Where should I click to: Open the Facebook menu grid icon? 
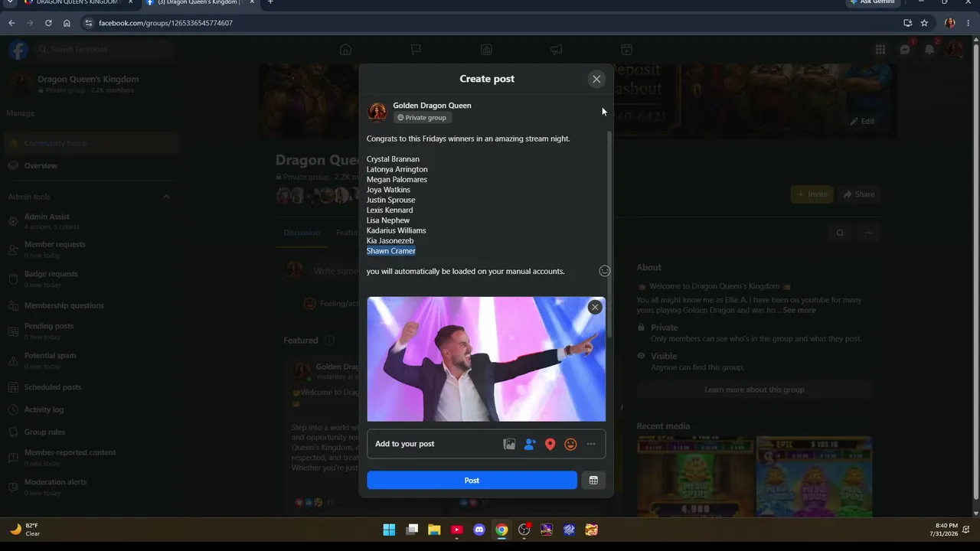880,50
